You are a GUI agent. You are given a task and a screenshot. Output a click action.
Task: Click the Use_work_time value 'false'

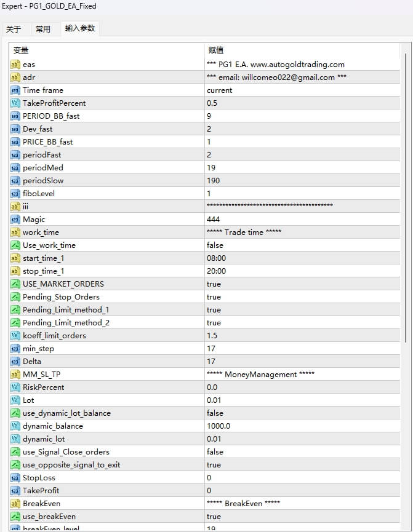tap(215, 245)
